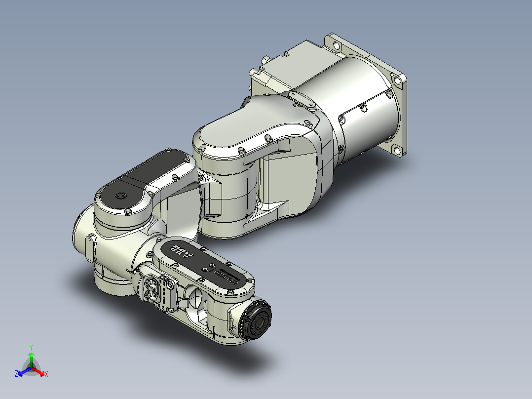Click the Z axis label text

(16, 373)
